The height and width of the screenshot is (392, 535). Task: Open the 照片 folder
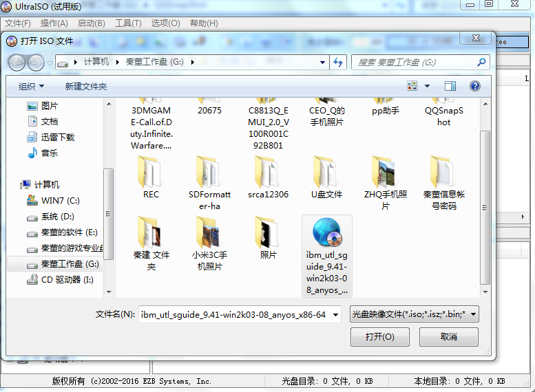click(268, 232)
